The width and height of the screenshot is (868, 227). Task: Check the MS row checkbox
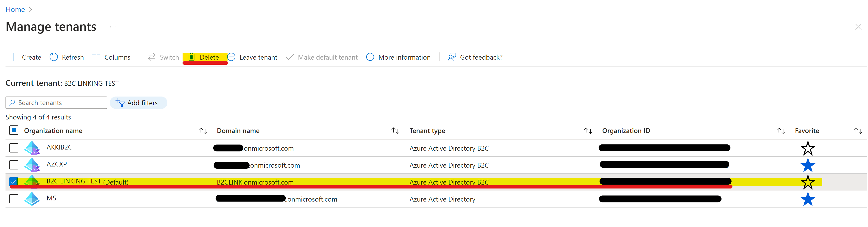[x=14, y=199]
